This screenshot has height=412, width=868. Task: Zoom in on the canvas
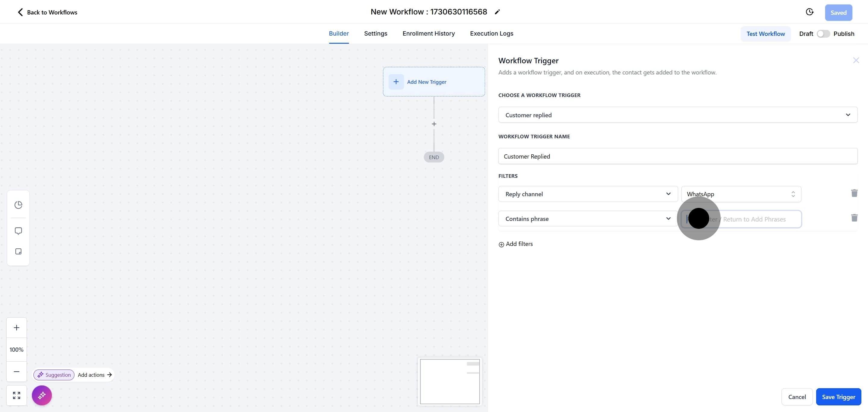click(x=17, y=327)
